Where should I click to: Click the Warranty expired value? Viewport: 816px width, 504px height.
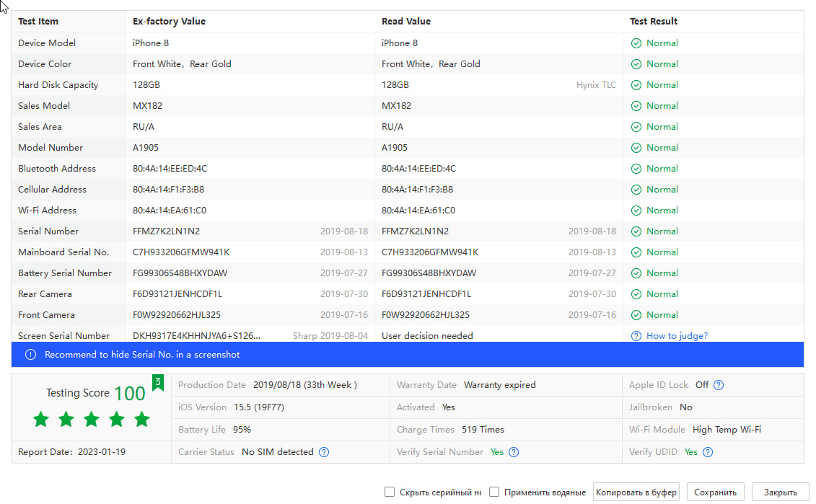[x=499, y=385]
